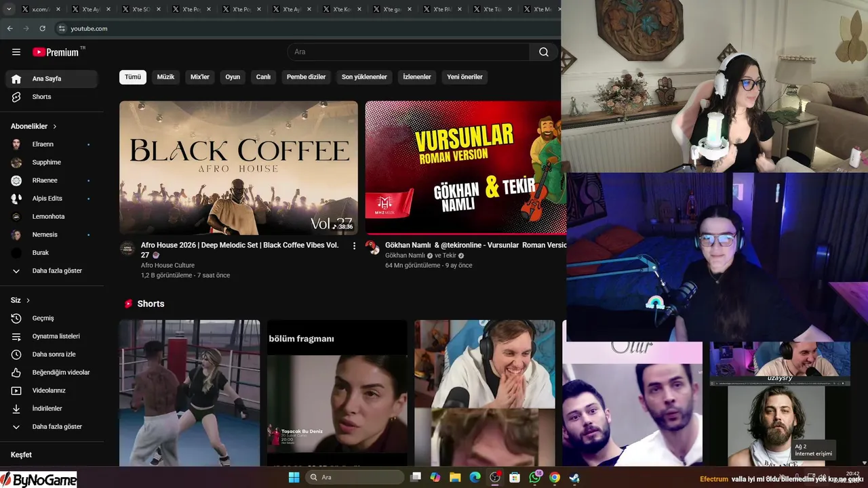Open Microsoft Store from the taskbar
Screen dimensions: 868x488
coord(515,477)
